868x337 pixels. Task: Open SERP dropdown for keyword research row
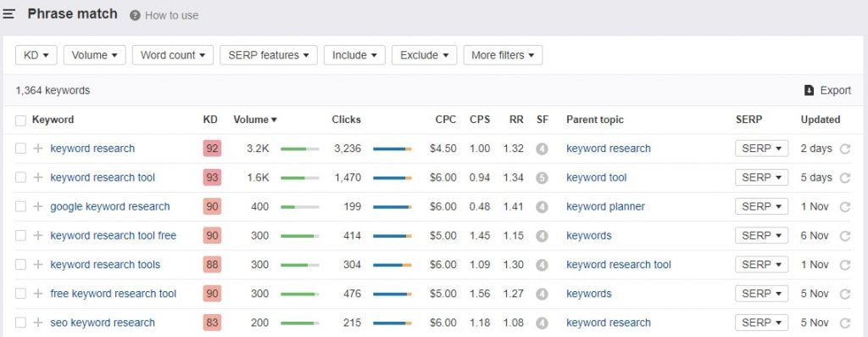761,149
